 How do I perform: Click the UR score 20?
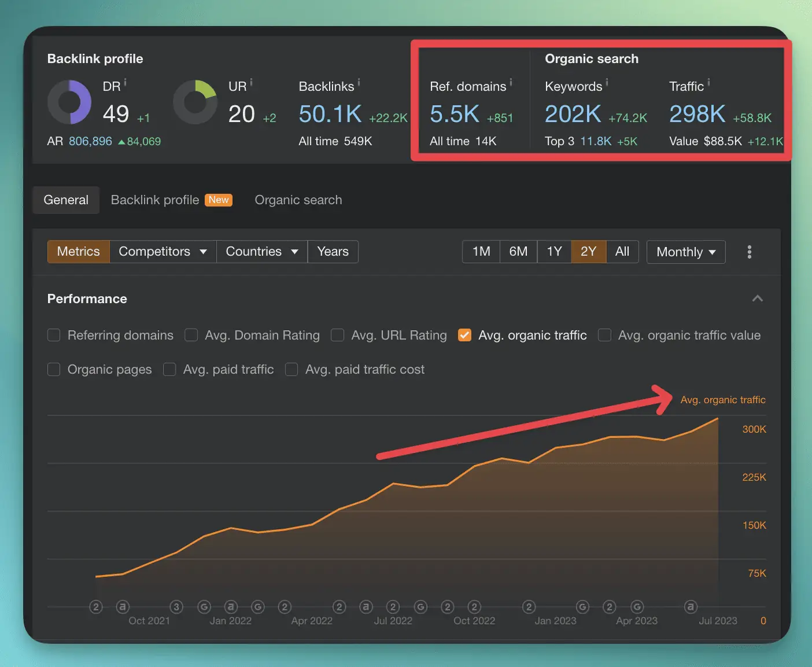(x=242, y=114)
